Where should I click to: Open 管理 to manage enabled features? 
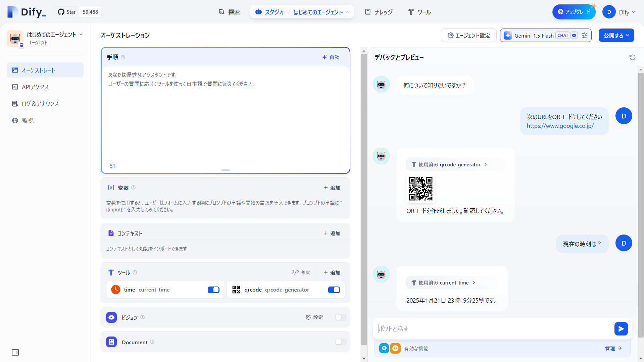pyautogui.click(x=613, y=349)
